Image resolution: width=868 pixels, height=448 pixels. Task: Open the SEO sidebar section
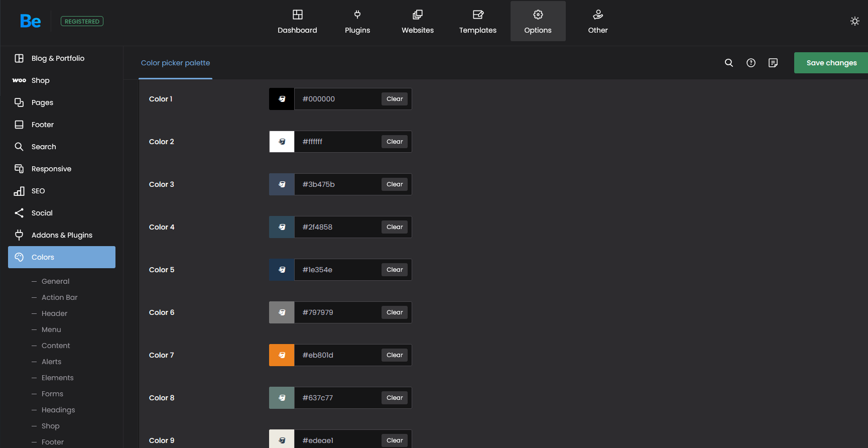coord(38,191)
